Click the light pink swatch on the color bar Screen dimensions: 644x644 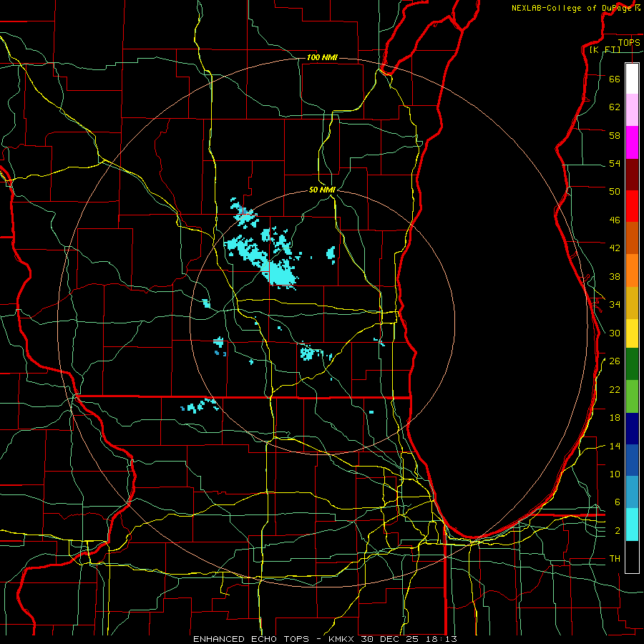[632, 110]
